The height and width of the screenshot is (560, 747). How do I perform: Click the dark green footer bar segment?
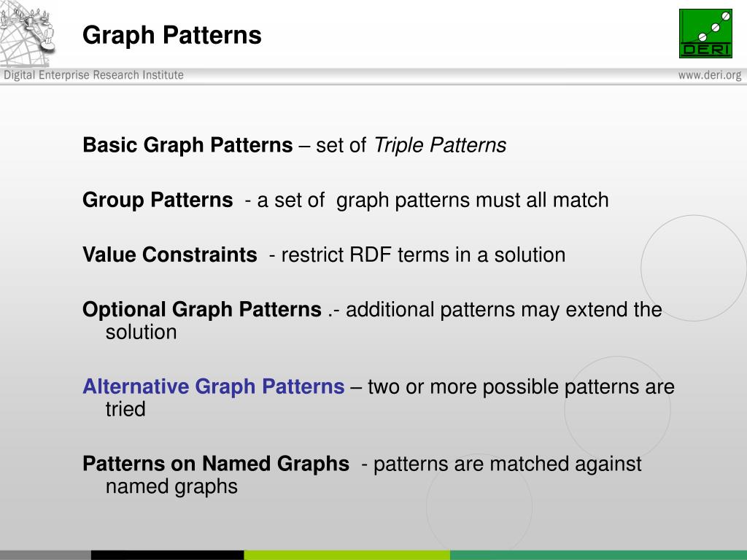point(598,555)
